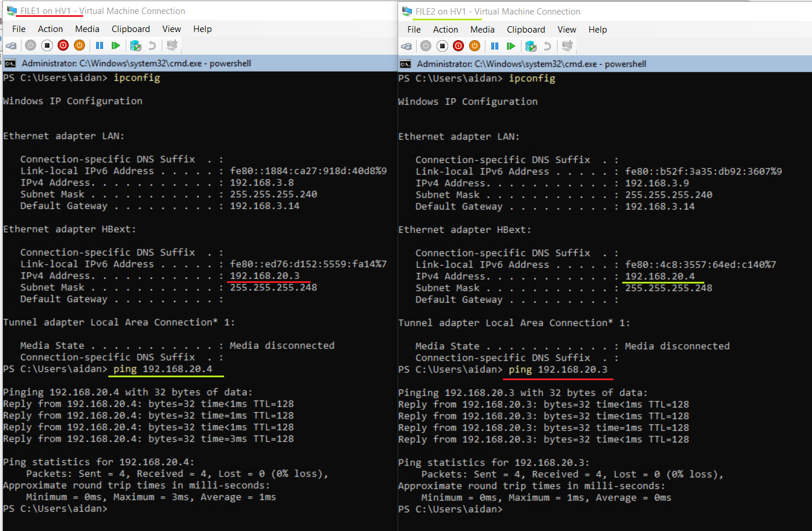Screen dimensions: 812x531
Task: Open Media menu in FILE2 window
Action: coord(483,29)
